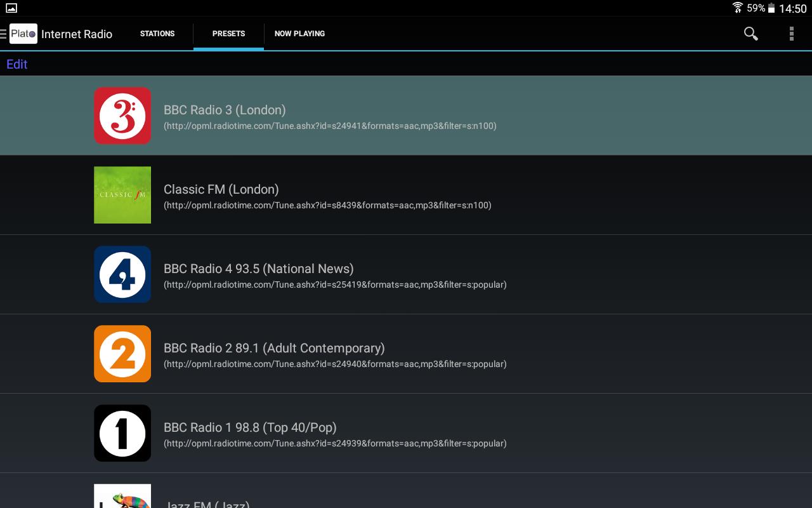Click the BBC Radio 4 s25419 stream URL
The image size is (812, 508).
click(x=335, y=284)
